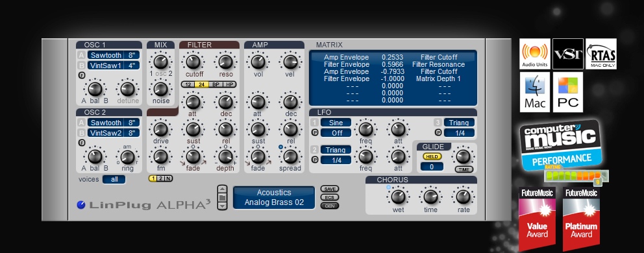Click the Audio Units format icon
644x253 pixels.
[535, 54]
